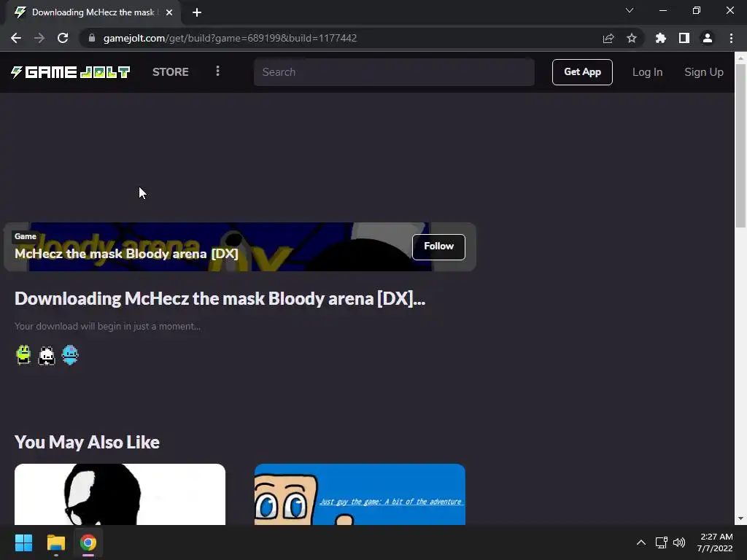Viewport: 747px width, 560px height.
Task: Open the Chrome three-dot menu
Action: tap(731, 38)
